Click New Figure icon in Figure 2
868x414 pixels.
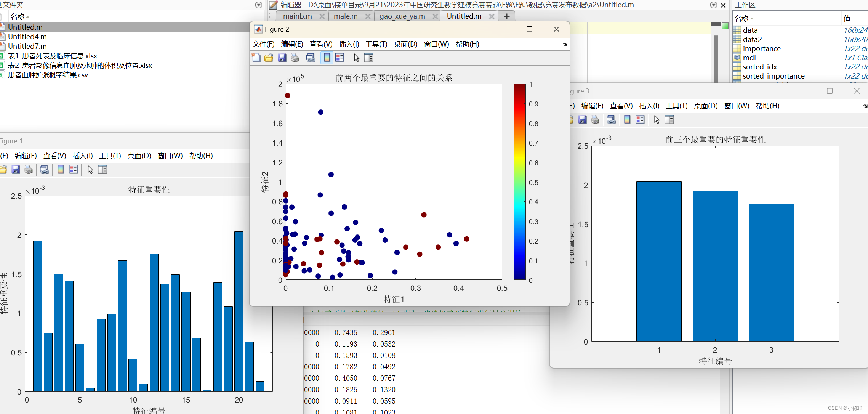coord(256,58)
